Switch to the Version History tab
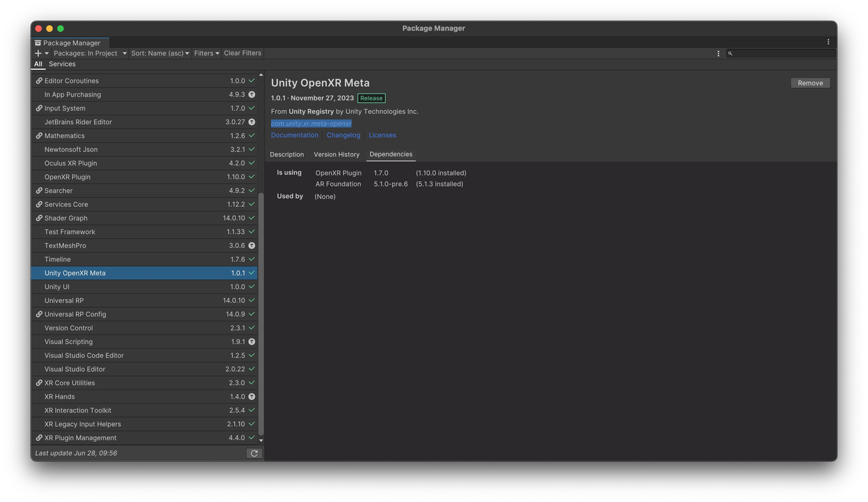This screenshot has height=502, width=868. [x=336, y=155]
